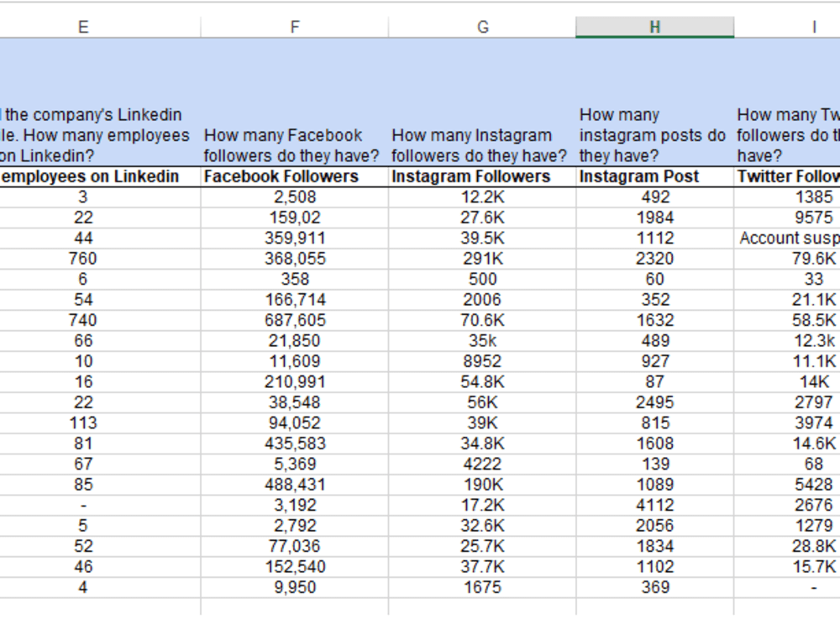Click Instagram followers cell 12.2K
This screenshot has width=840, height=630.
(x=482, y=197)
